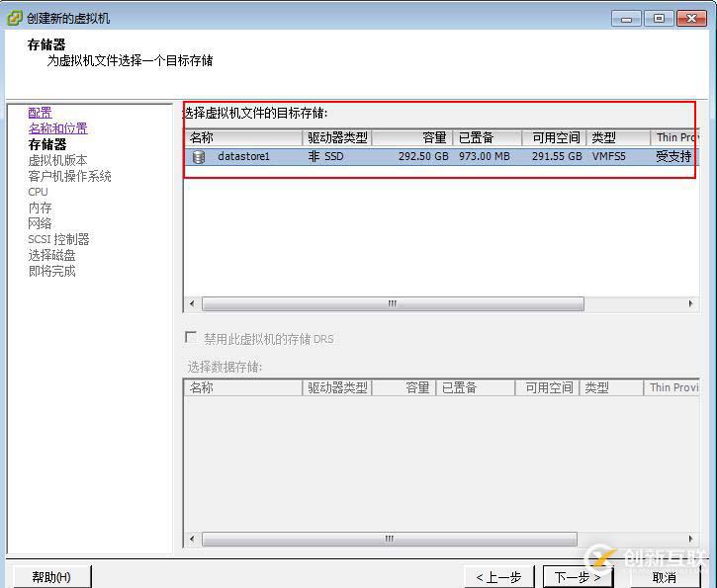Viewport: 717px width, 588px height.
Task: Click the vSphere icon in title bar
Action: (x=14, y=18)
